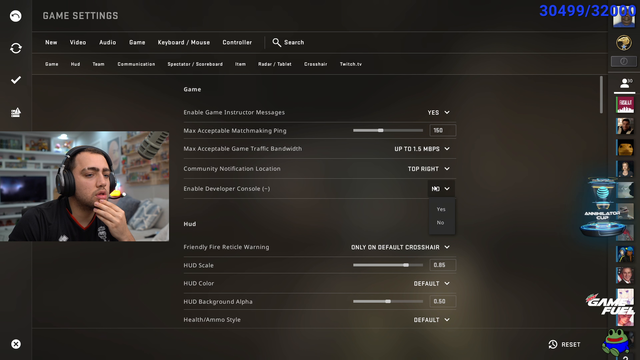Jump to Twitch.tv subsection tab
The width and height of the screenshot is (640, 360).
coord(351,64)
